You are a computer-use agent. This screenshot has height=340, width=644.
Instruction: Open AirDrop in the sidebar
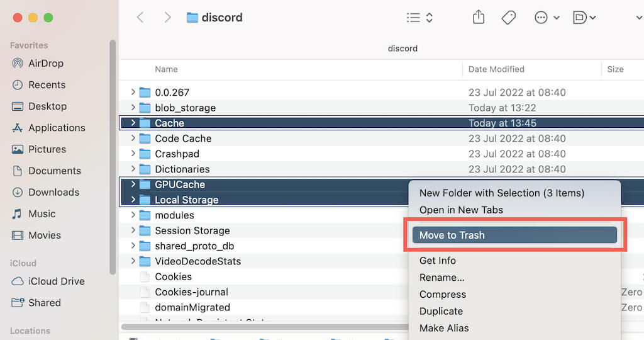[45, 63]
